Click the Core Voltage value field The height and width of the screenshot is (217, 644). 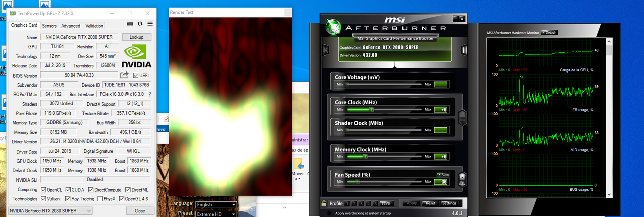(441, 84)
